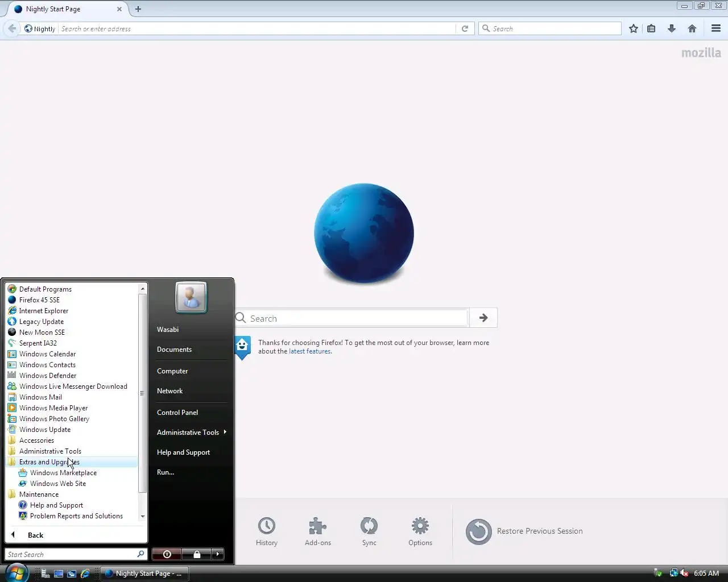Click the program list scrollbar down arrow

point(142,517)
